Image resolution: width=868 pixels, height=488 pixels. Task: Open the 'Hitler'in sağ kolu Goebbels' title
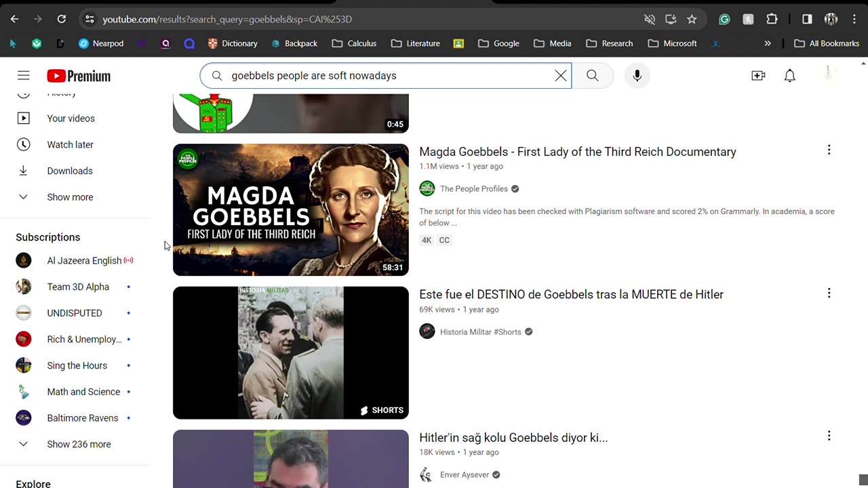(513, 438)
